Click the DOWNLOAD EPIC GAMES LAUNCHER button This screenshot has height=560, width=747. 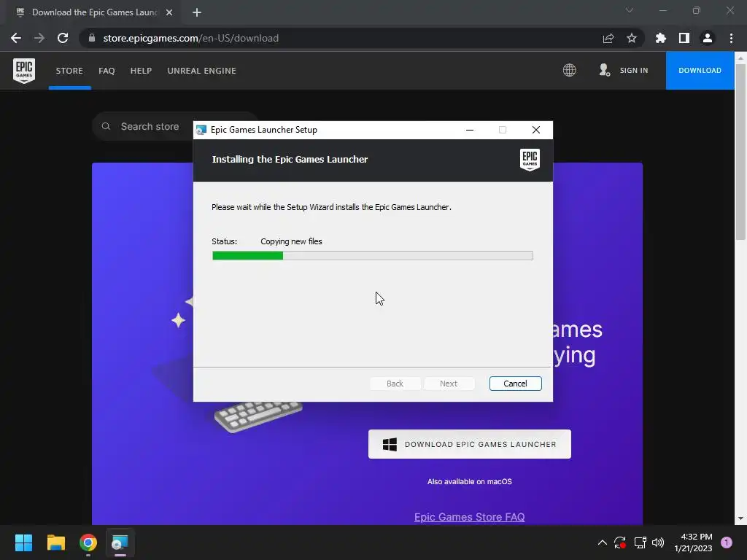coord(469,444)
